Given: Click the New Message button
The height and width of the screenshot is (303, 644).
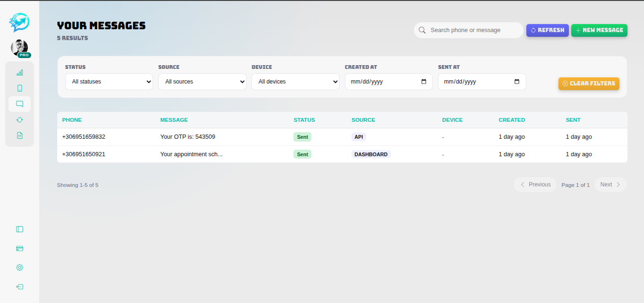Looking at the screenshot, I should pos(599,30).
